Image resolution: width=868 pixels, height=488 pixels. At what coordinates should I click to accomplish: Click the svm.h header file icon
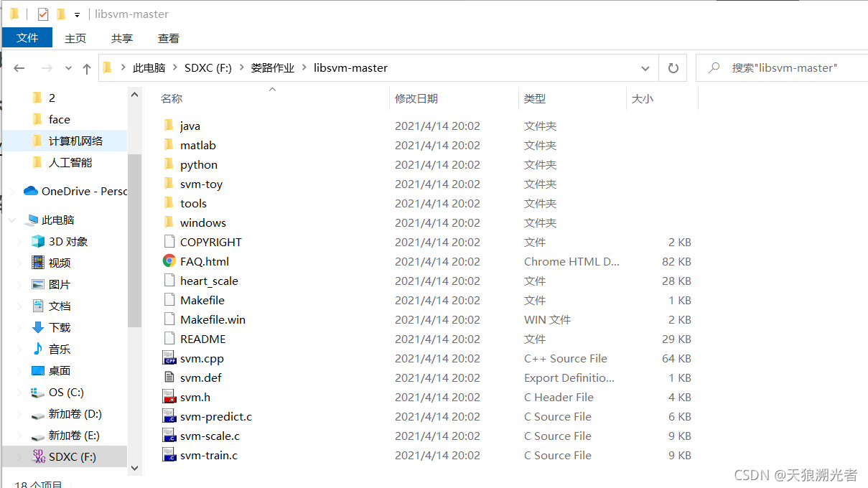point(169,397)
